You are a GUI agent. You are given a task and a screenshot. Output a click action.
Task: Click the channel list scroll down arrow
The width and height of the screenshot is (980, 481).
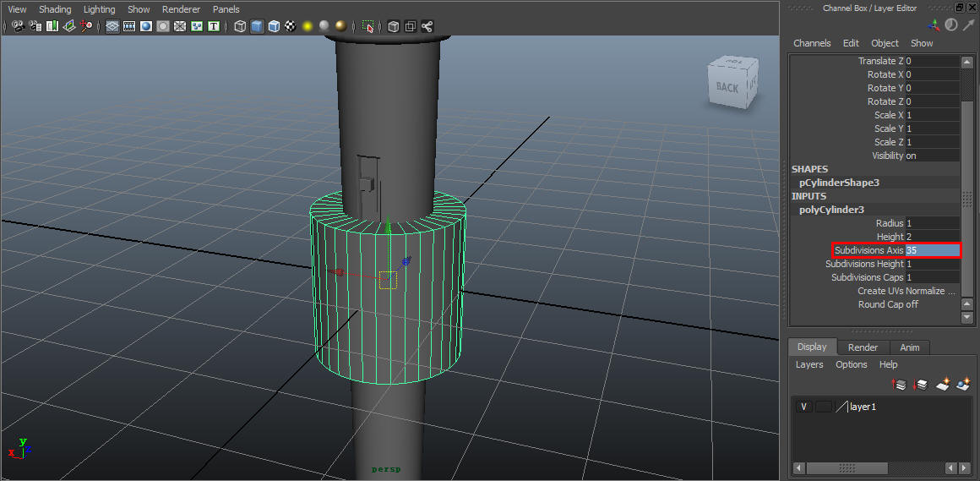(x=966, y=318)
